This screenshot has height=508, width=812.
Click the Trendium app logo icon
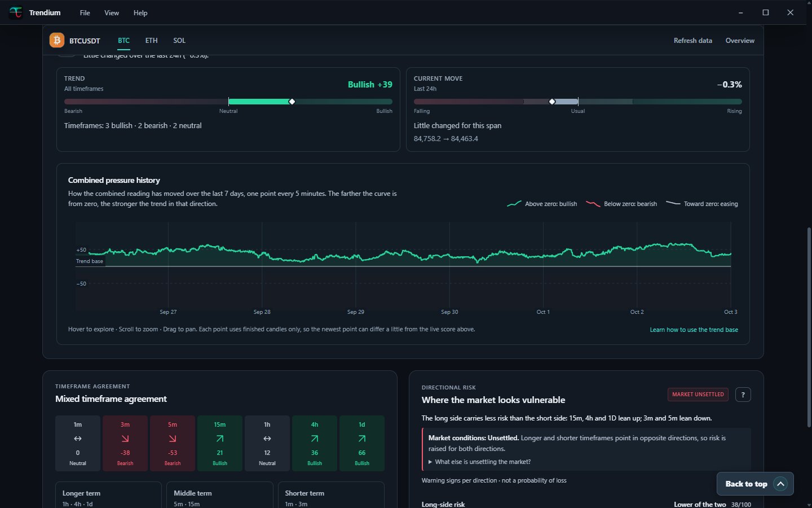tap(16, 12)
